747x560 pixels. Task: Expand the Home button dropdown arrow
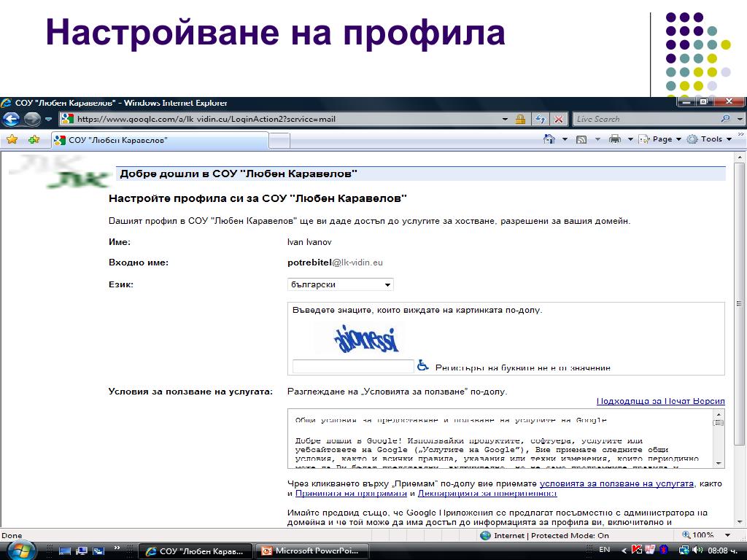[x=565, y=139]
